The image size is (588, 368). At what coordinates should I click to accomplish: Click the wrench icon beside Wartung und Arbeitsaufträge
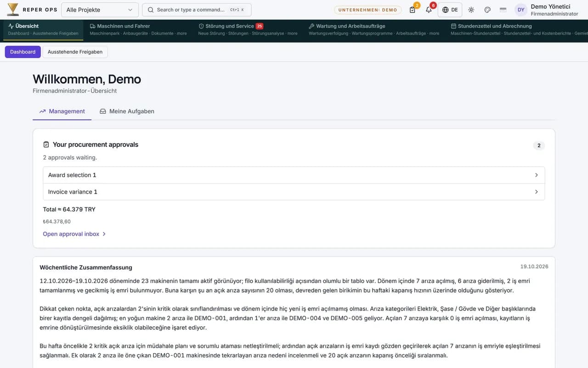[x=311, y=26]
